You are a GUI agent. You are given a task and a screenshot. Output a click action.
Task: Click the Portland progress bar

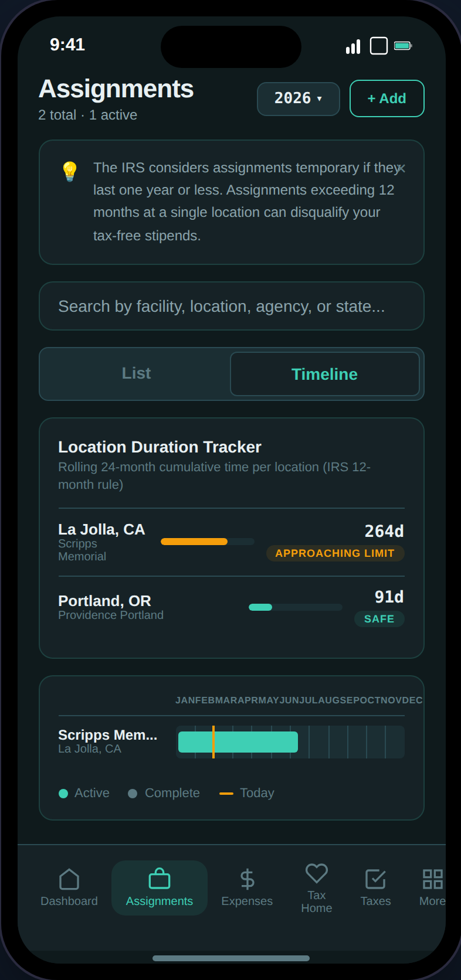pos(295,607)
